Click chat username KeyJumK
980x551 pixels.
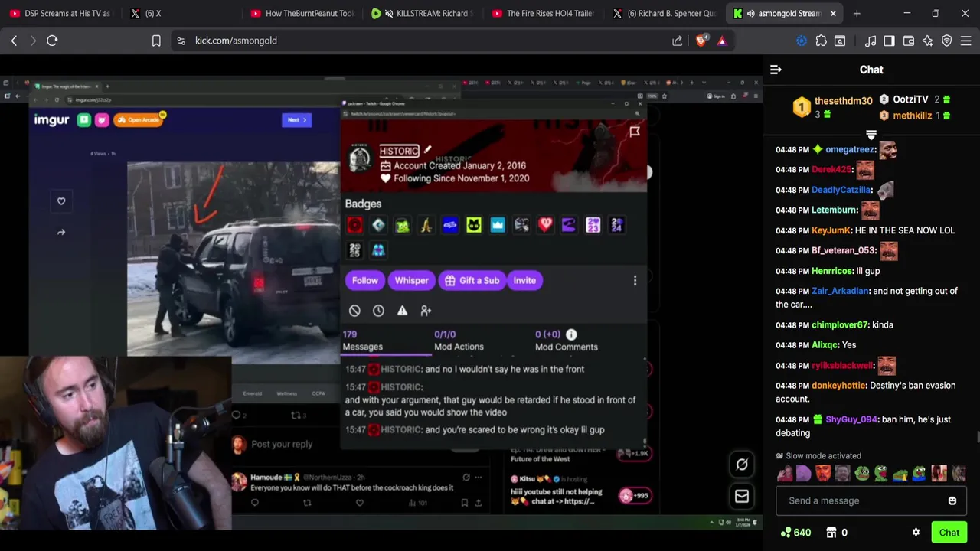click(x=831, y=230)
